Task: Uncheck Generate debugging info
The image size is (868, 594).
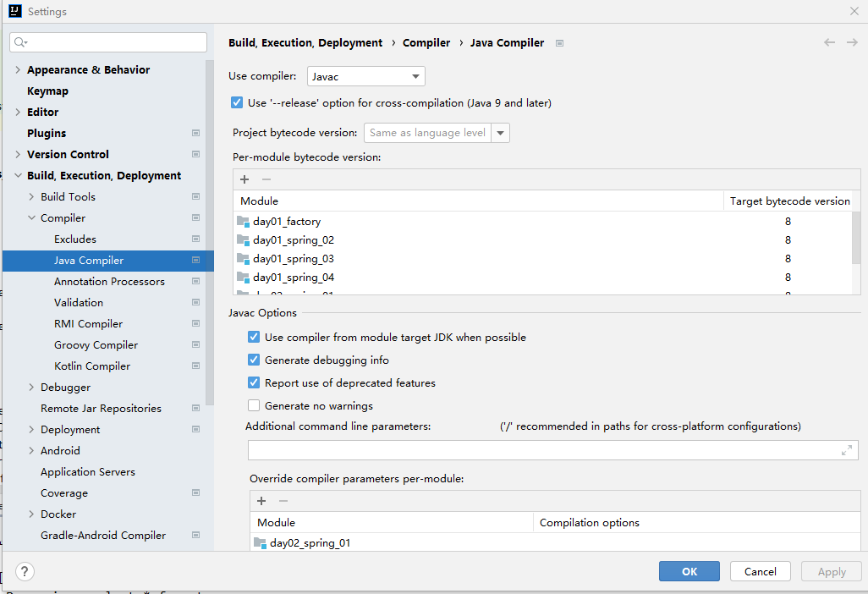Action: click(254, 360)
